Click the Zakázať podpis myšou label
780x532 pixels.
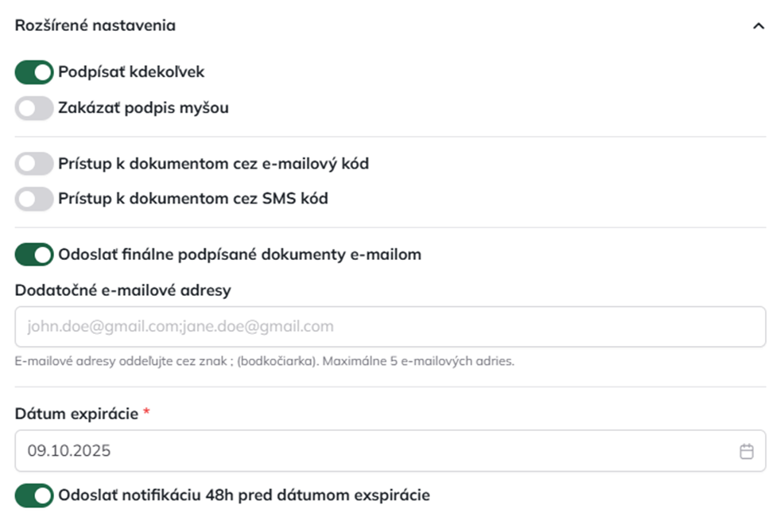coord(143,108)
